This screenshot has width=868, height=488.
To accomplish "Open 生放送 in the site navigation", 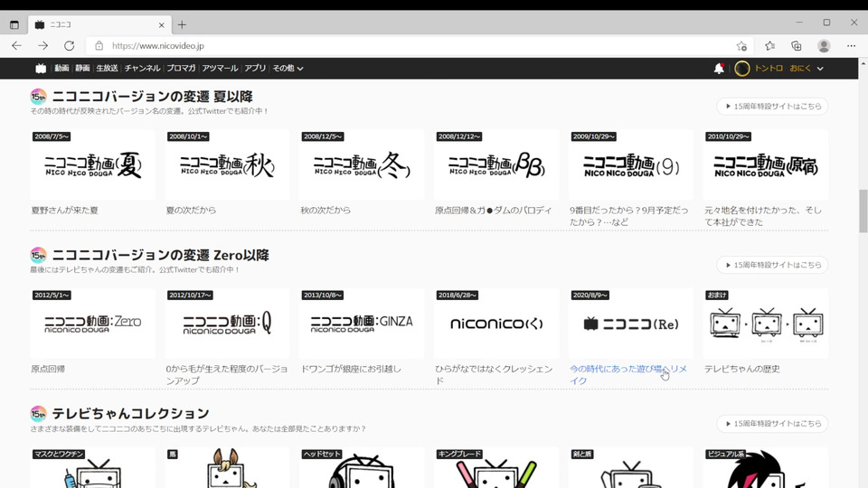I will pyautogui.click(x=107, y=68).
